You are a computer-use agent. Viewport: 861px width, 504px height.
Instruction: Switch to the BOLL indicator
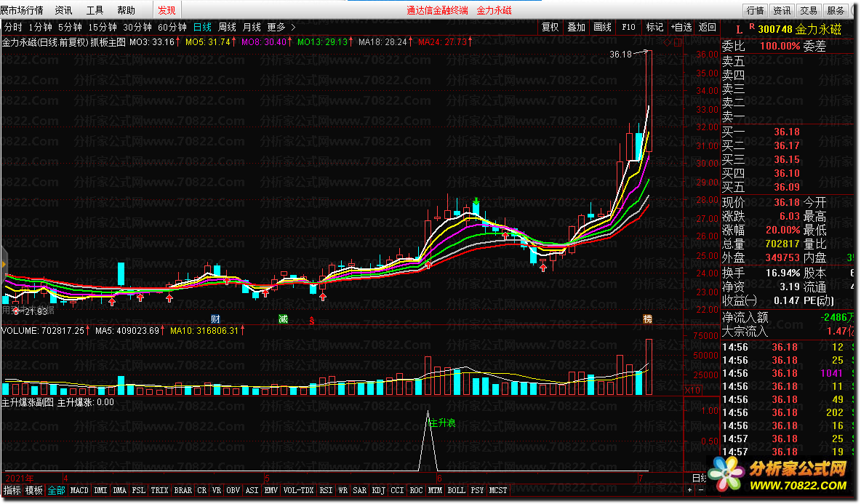[x=456, y=490]
